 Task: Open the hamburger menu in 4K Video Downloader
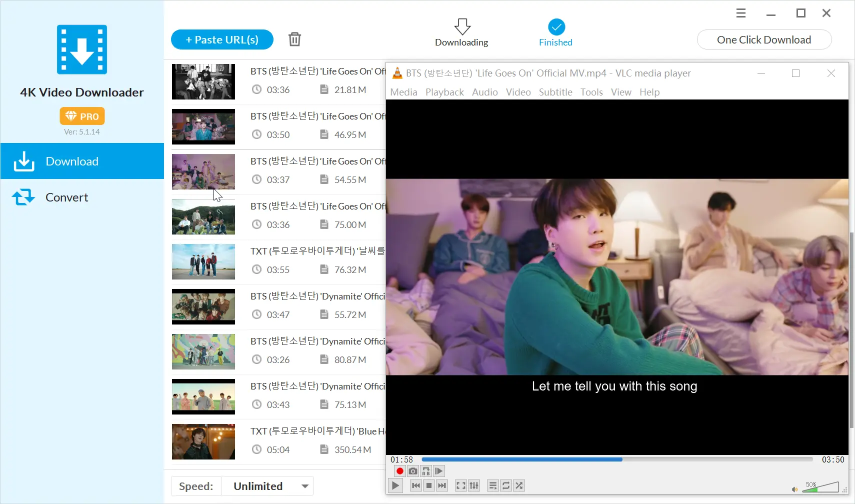[741, 13]
